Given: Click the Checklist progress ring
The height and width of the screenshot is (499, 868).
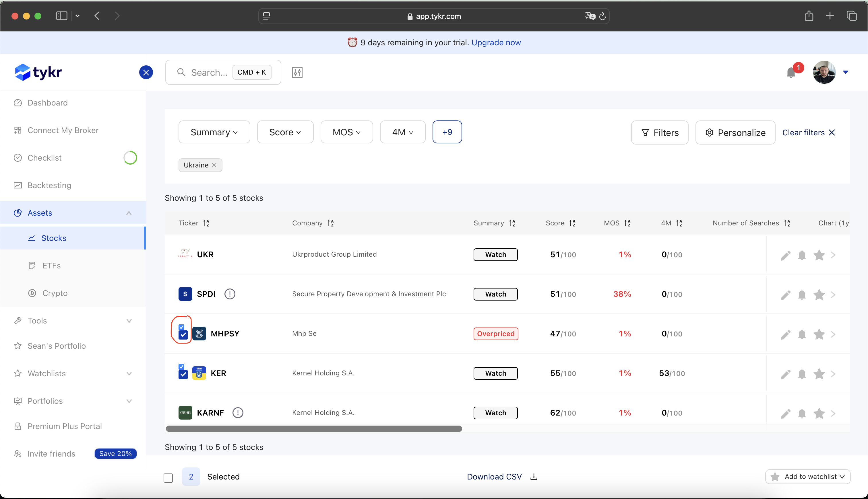Looking at the screenshot, I should tap(130, 158).
